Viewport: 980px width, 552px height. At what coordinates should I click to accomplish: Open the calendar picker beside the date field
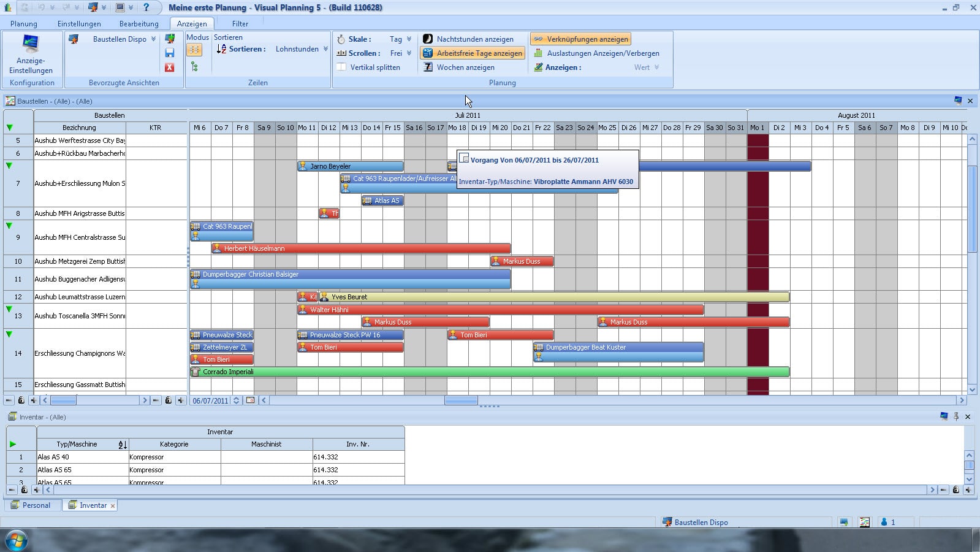250,401
